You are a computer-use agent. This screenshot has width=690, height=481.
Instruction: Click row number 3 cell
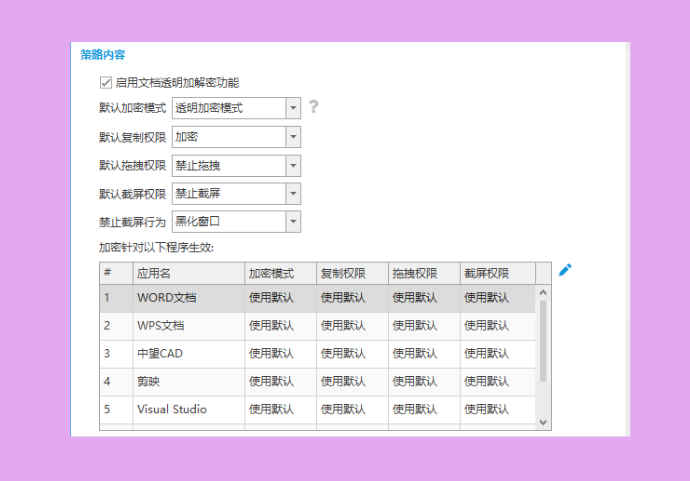coord(116,354)
